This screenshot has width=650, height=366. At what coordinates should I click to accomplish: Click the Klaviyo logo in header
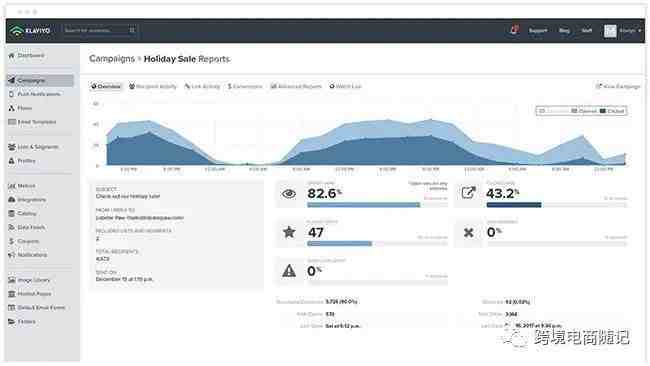[x=30, y=31]
